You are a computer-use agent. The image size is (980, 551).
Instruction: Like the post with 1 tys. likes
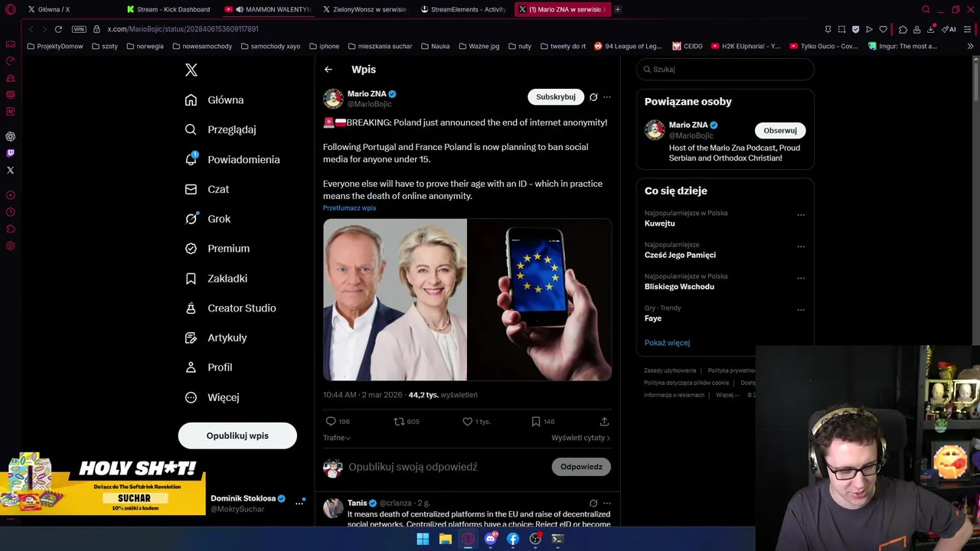pos(467,422)
